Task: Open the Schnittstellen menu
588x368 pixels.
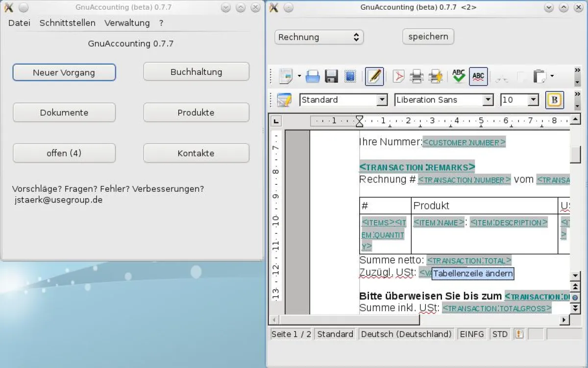Action: click(x=67, y=23)
